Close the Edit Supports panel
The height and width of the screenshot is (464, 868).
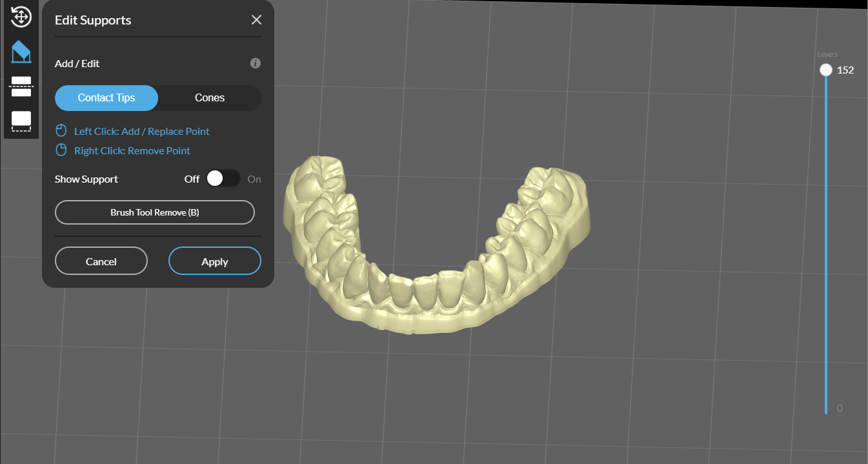[256, 20]
